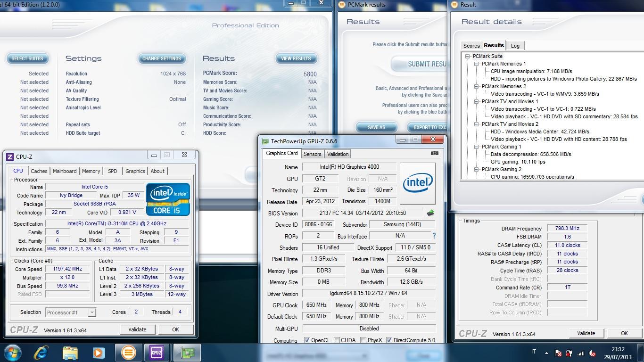Click the IT language indicator

pyautogui.click(x=534, y=352)
